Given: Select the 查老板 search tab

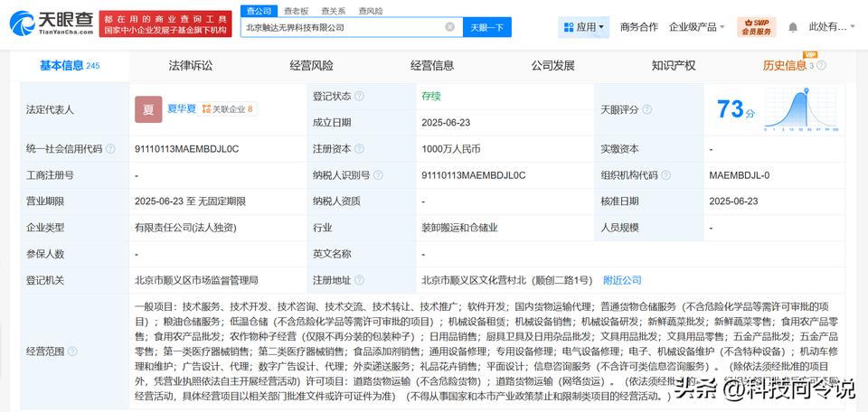Looking at the screenshot, I should point(296,11).
